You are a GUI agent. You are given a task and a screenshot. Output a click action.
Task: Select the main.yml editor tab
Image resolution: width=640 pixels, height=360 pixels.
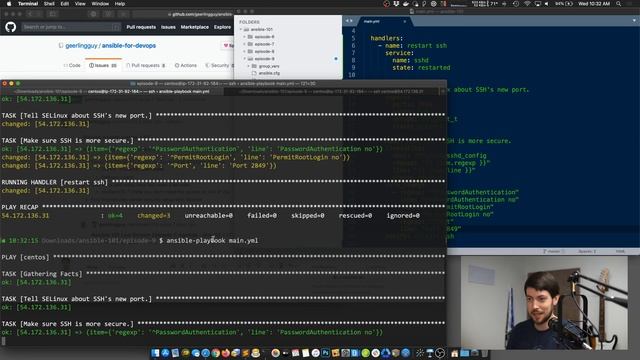[372, 21]
